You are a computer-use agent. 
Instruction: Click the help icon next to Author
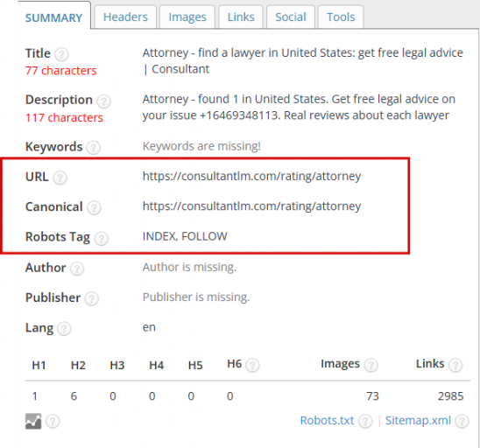point(77,269)
